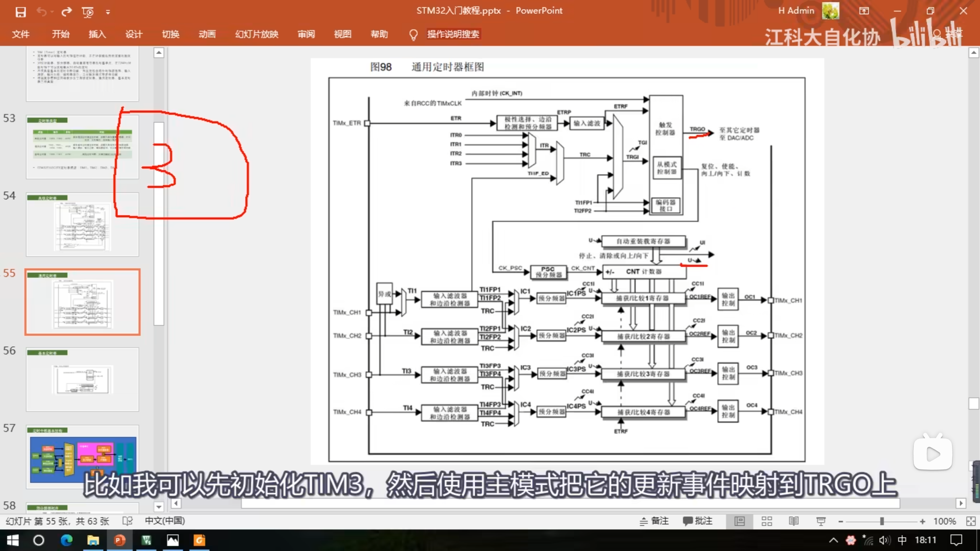Click the Redo arrow icon
This screenshot has height=551, width=980.
coord(67,12)
